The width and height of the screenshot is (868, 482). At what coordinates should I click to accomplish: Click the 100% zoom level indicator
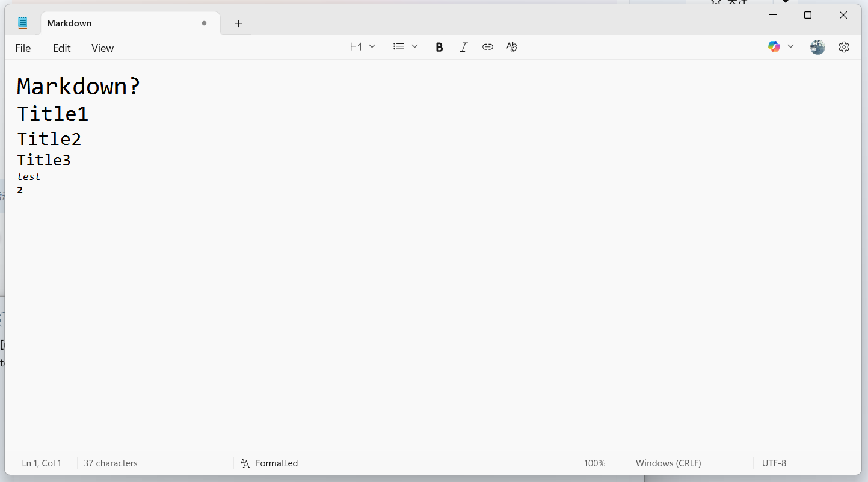pos(594,463)
